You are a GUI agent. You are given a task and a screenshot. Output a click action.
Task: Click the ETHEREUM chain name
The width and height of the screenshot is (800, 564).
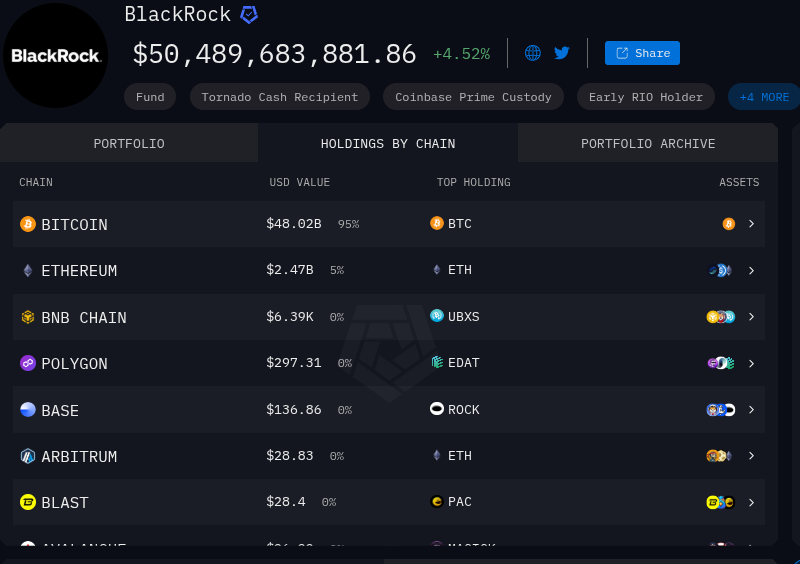tap(79, 271)
